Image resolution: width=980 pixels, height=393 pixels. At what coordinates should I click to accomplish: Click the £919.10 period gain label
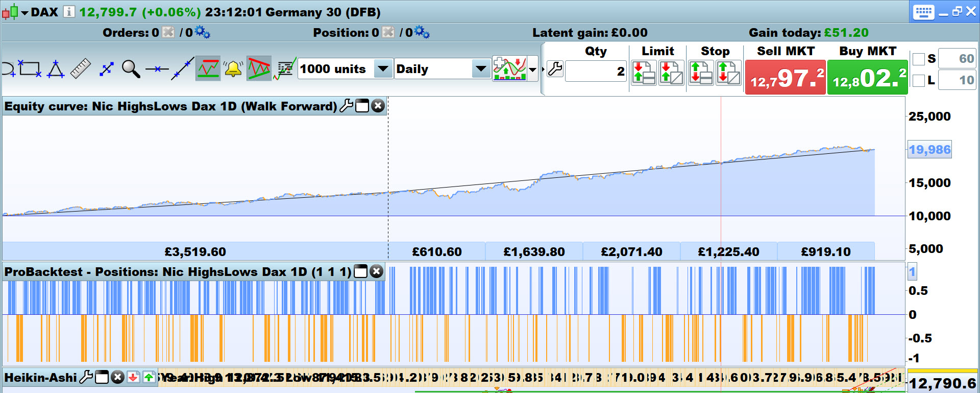point(826,251)
